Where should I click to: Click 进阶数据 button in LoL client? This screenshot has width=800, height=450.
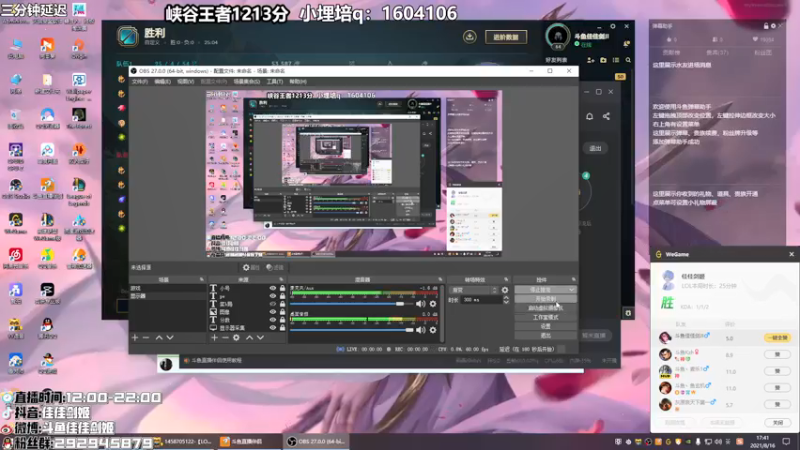pyautogui.click(x=506, y=37)
